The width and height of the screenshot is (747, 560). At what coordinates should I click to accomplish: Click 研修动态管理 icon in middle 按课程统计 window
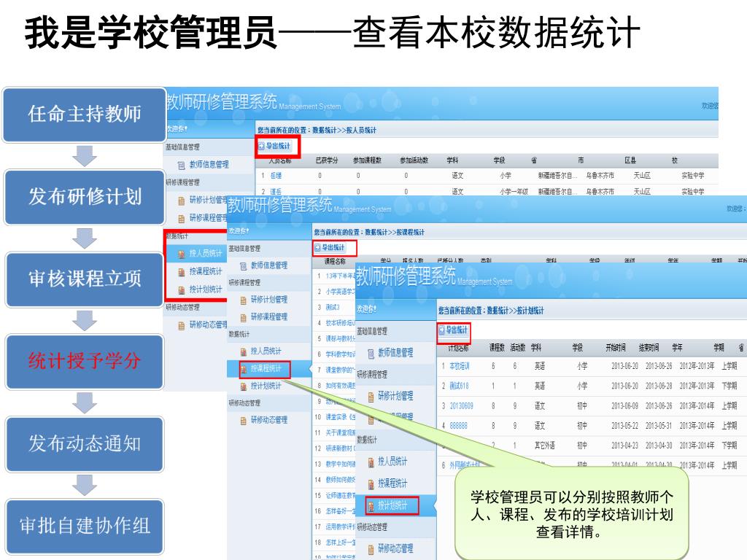click(244, 421)
